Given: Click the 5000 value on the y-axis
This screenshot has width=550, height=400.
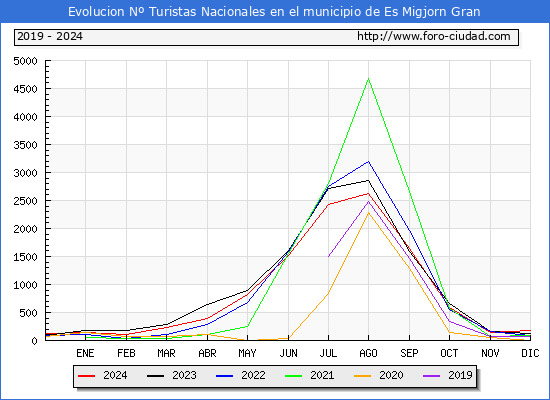Looking at the screenshot, I should tap(25, 61).
